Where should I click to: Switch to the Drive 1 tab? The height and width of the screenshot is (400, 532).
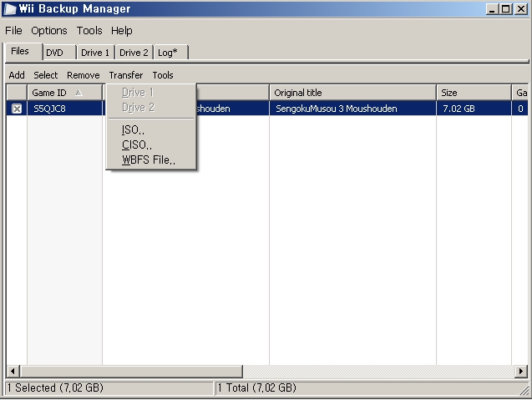(x=95, y=53)
